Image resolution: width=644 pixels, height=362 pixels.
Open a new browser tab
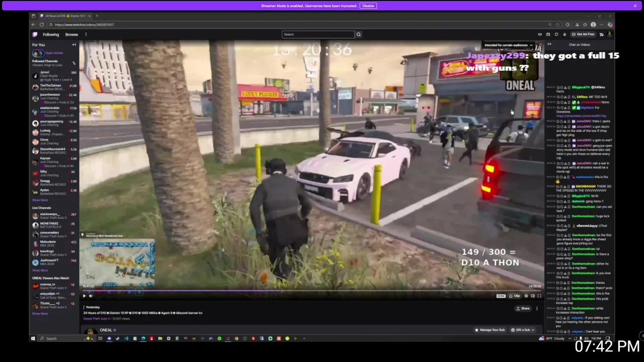(97, 16)
